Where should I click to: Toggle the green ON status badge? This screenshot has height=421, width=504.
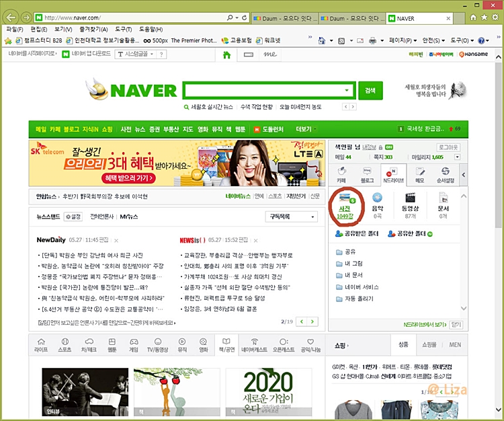389,147
